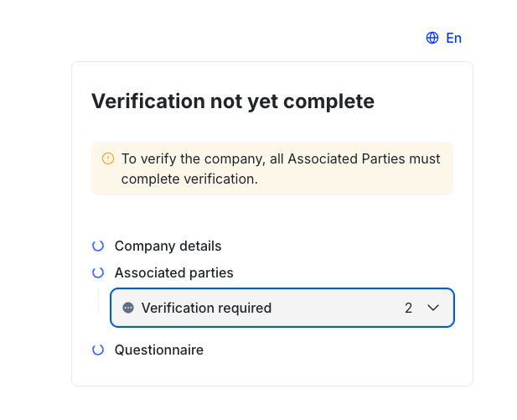Click the Questionnaire spinner icon
Viewport: 517px width, 420px height.
98,350
